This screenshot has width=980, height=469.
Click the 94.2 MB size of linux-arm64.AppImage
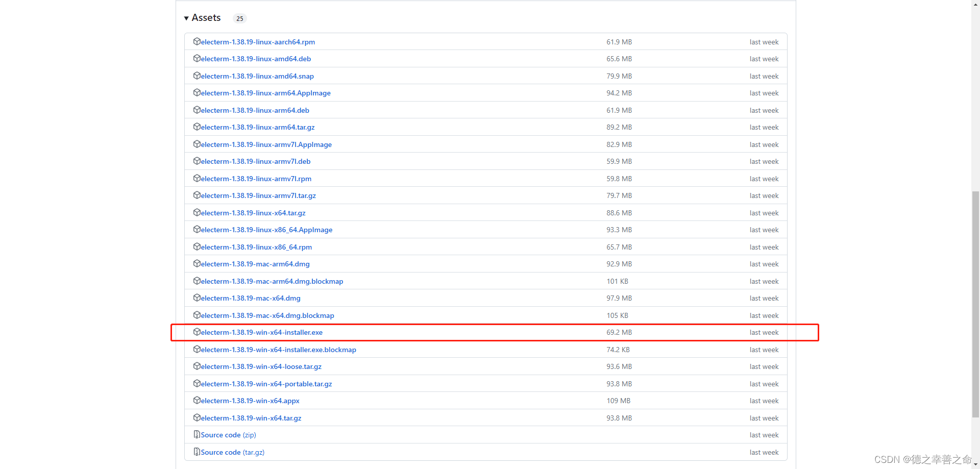(619, 93)
